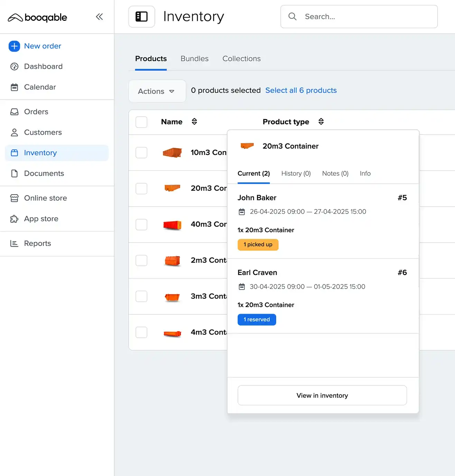Open the Reports section

pos(37,243)
